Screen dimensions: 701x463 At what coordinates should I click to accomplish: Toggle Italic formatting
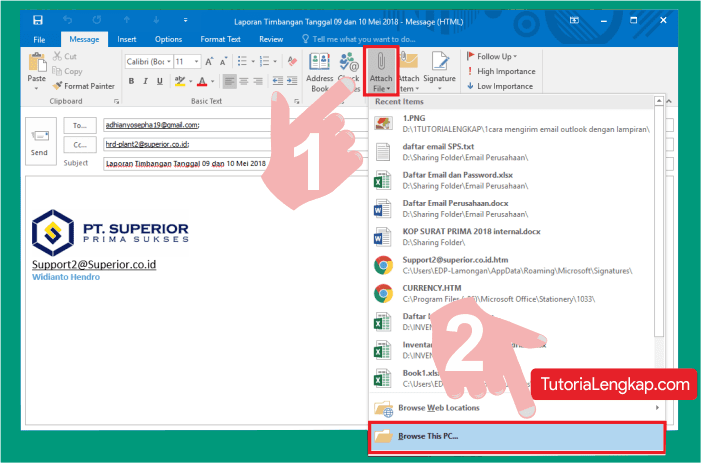(145, 81)
